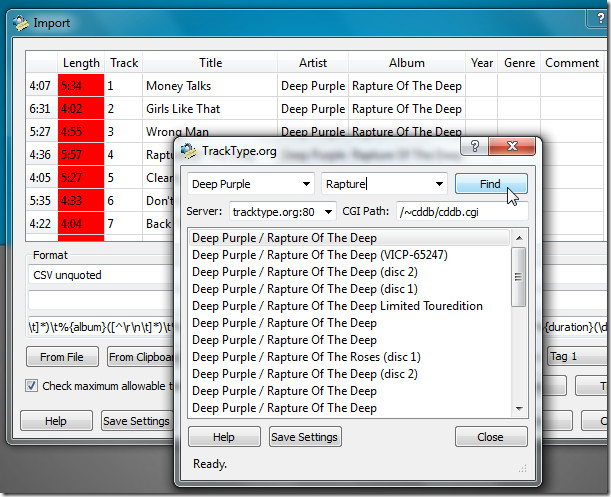Click the CGI Path input field
This screenshot has height=497, width=611.
462,212
